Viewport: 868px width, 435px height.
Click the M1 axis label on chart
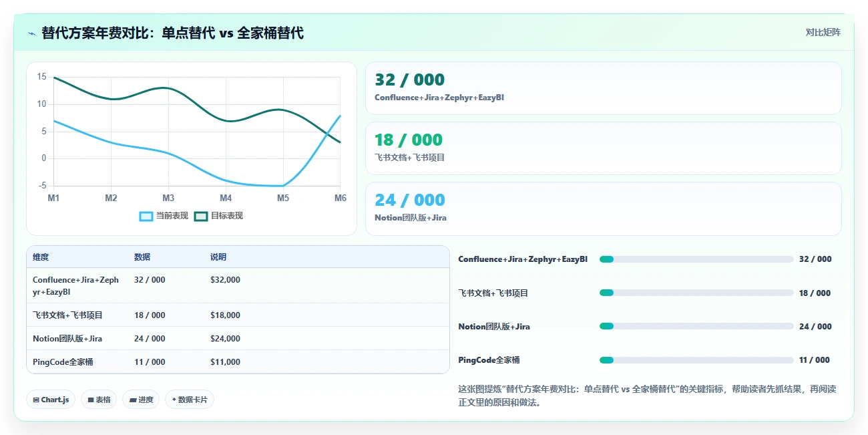click(53, 198)
